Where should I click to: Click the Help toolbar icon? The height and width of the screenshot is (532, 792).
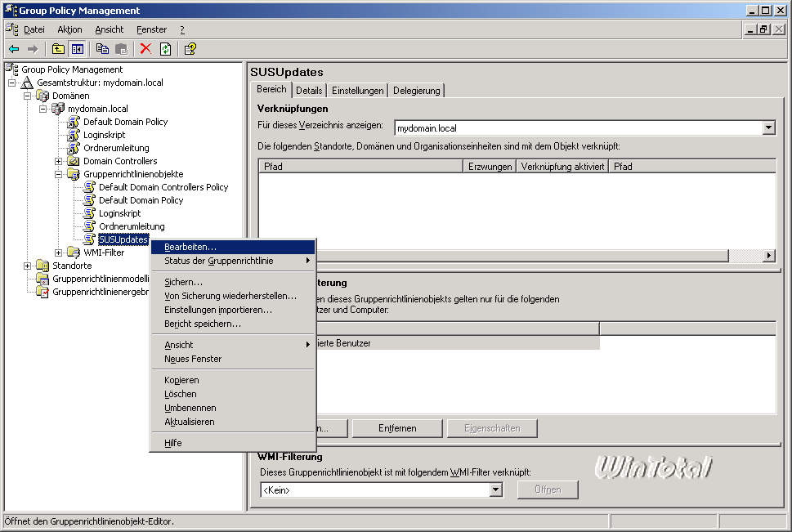click(x=190, y=49)
